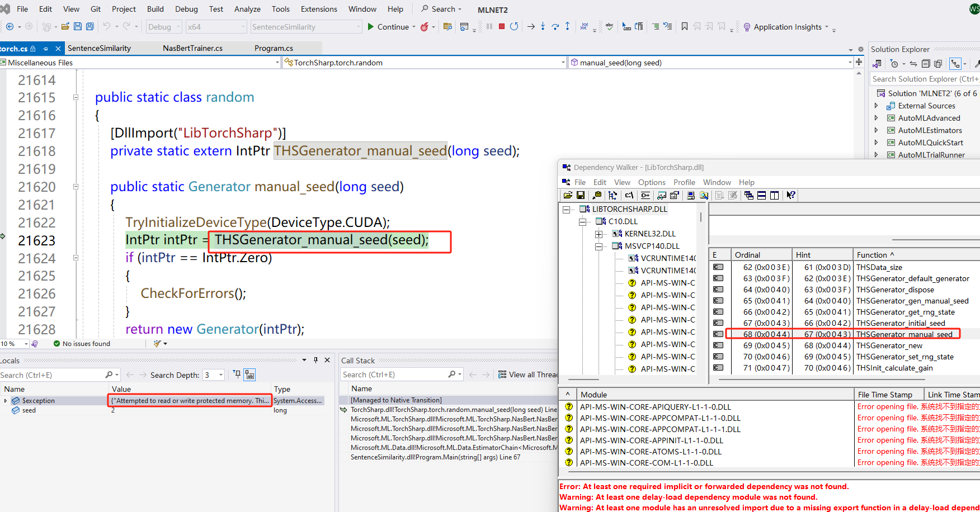Click Show Next Statement arrow
Viewport: 980px width, 512px height.
tap(531, 26)
